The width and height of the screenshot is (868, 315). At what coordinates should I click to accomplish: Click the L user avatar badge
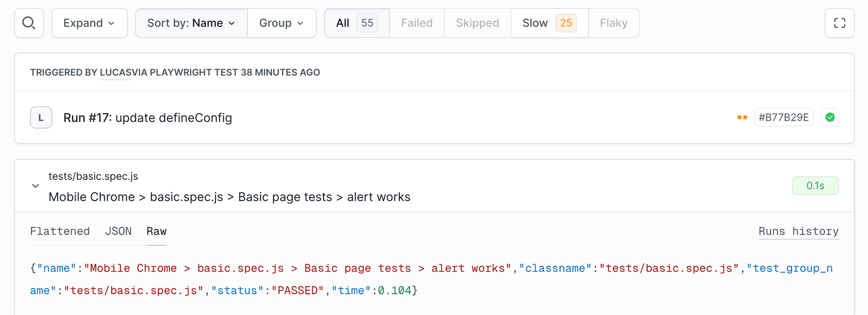41,118
